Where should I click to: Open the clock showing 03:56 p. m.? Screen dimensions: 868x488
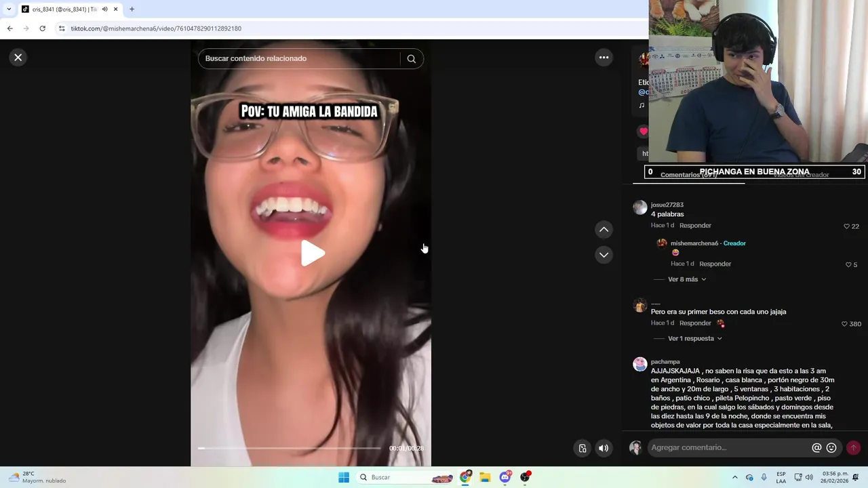pyautogui.click(x=835, y=477)
